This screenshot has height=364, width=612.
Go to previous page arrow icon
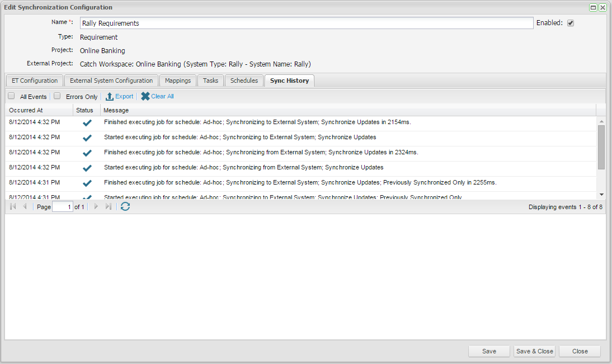pyautogui.click(x=25, y=207)
